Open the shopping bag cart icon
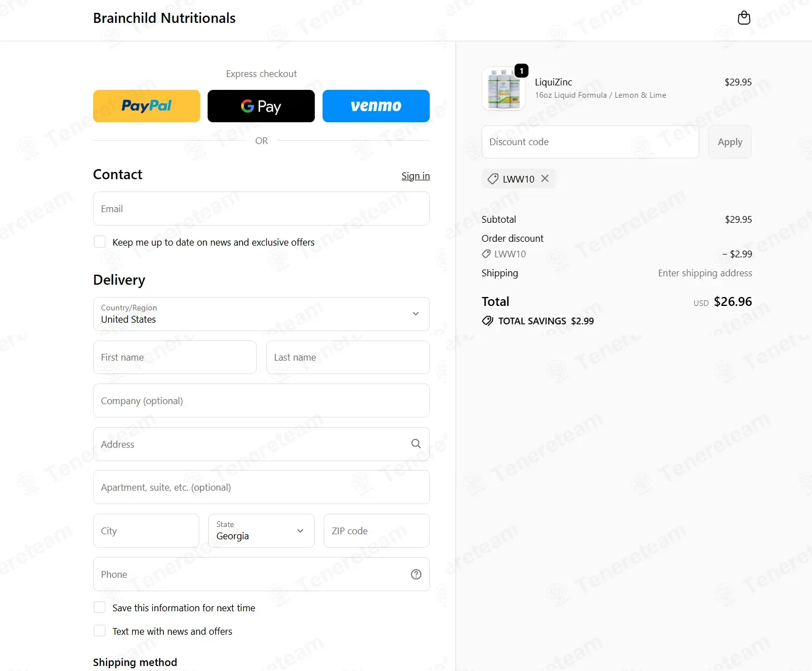812x671 pixels. point(744,18)
